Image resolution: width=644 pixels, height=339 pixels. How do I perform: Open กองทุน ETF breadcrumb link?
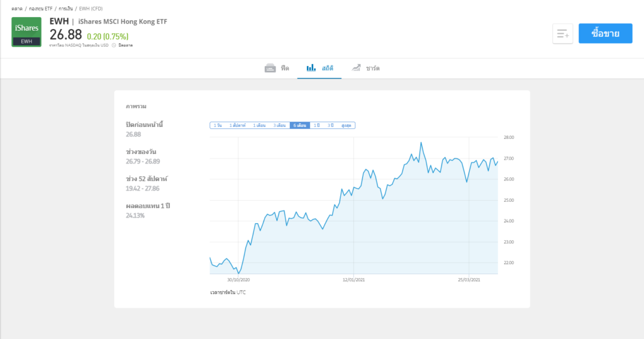41,9
